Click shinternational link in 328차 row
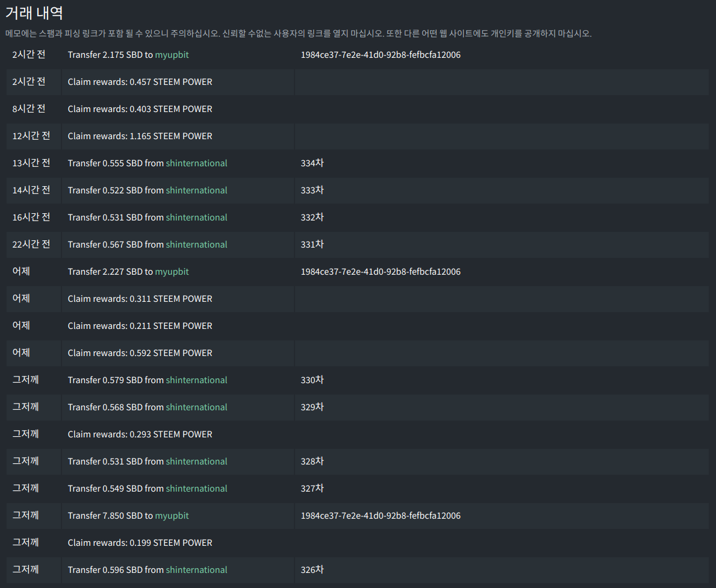This screenshot has height=588, width=716. [x=196, y=461]
